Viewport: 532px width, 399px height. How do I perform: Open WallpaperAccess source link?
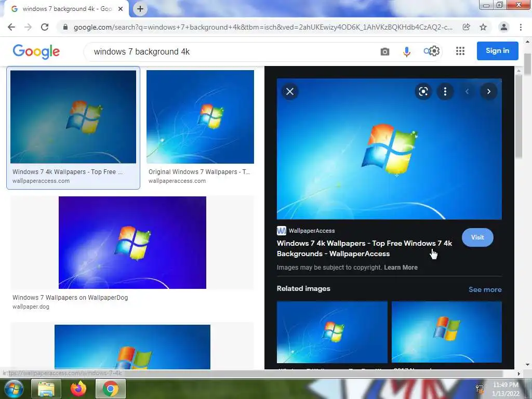312,231
